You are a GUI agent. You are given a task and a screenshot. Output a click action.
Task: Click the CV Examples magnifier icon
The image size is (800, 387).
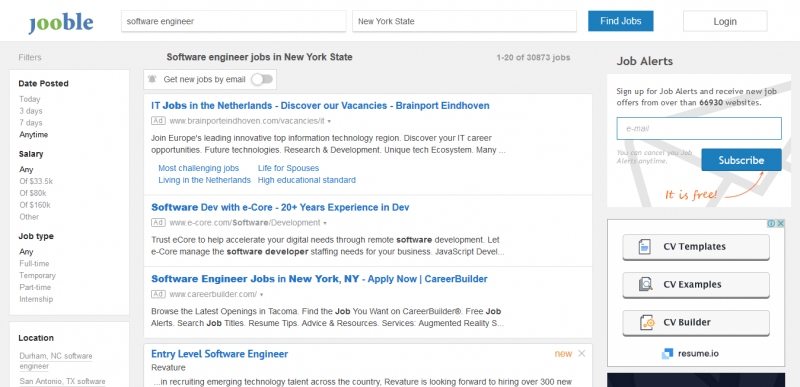tap(645, 285)
